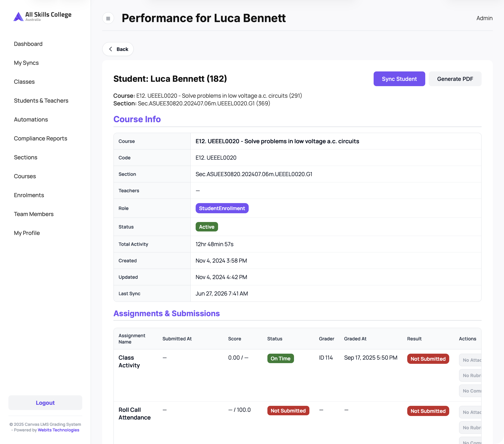
Task: Click the Total Activity value 12hr 48min 57s
Action: 215,244
